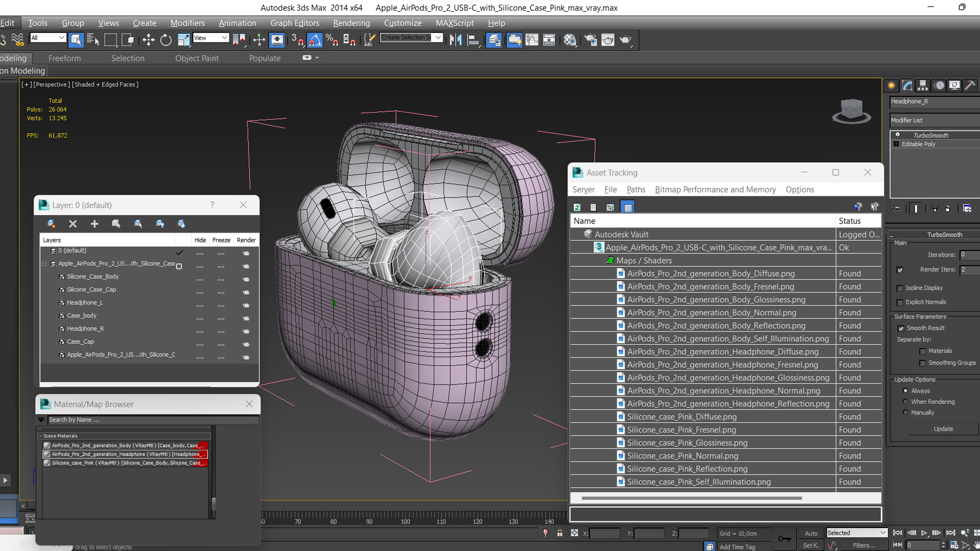Open the reference coordinate View dropdown
This screenshot has width=980, height=551.
(210, 38)
